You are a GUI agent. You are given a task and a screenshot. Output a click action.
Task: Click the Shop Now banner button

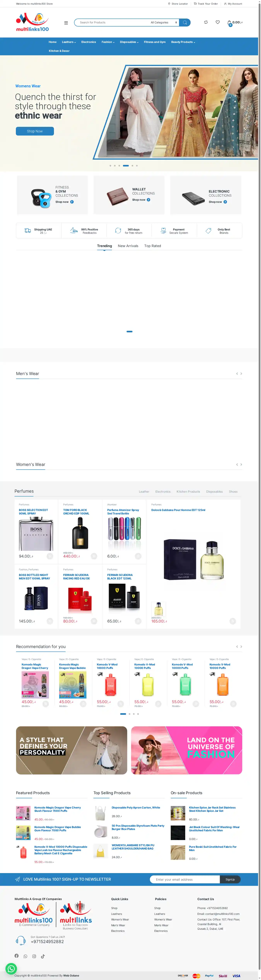35,131
